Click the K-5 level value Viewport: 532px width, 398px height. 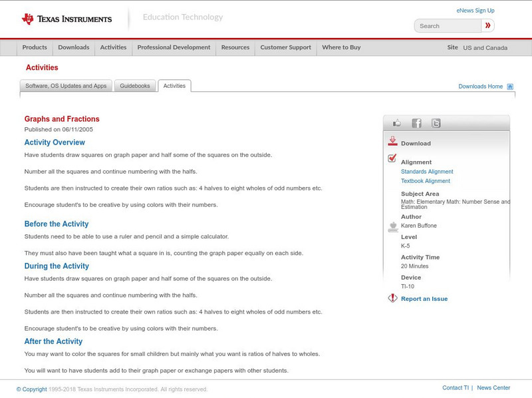tap(406, 246)
